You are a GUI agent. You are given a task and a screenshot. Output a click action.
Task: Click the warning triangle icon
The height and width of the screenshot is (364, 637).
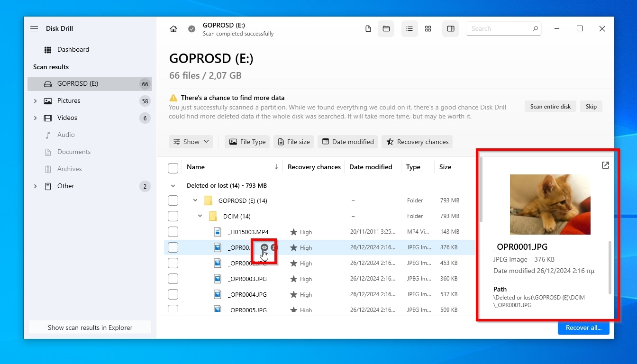173,98
